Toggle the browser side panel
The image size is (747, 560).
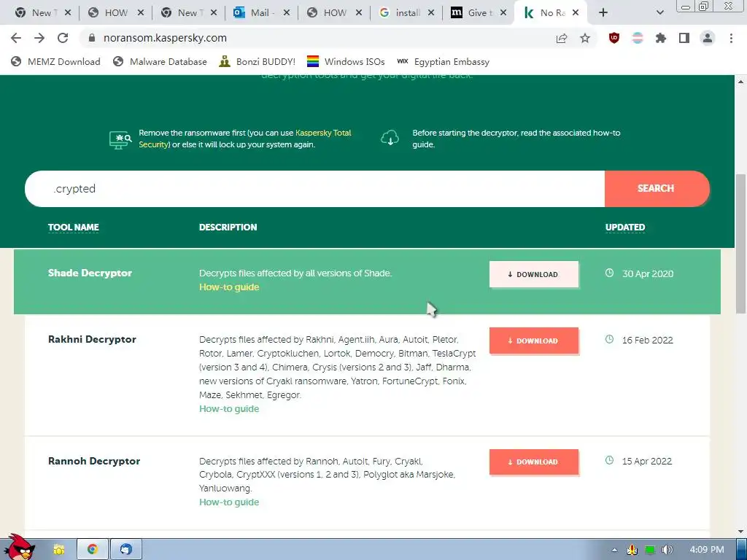click(684, 38)
